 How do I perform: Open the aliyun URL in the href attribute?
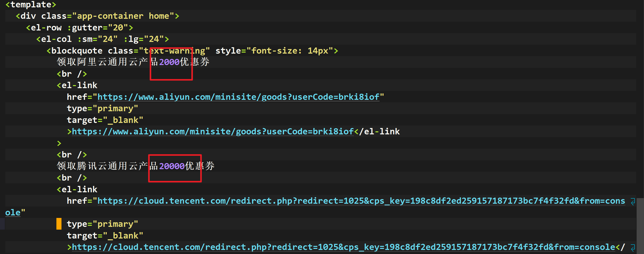pyautogui.click(x=238, y=97)
